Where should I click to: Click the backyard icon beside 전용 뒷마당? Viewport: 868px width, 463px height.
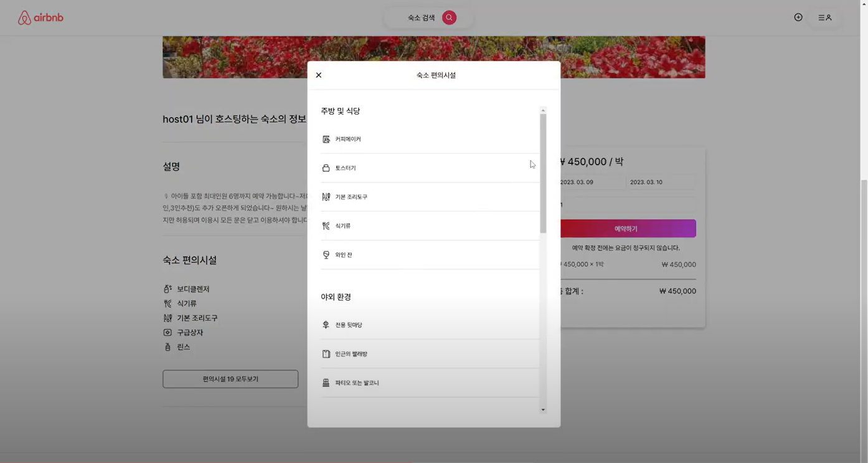point(326,324)
